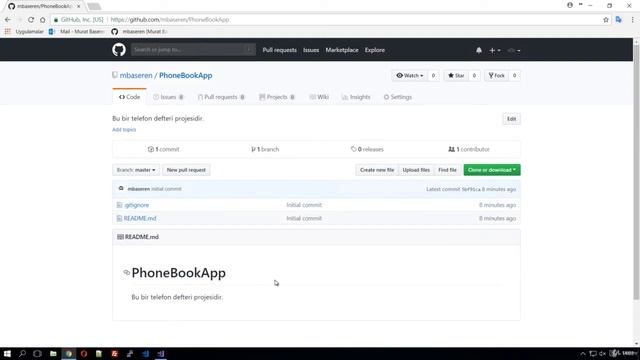The width and height of the screenshot is (640, 360).
Task: Click Edit button for repository description
Action: (511, 119)
